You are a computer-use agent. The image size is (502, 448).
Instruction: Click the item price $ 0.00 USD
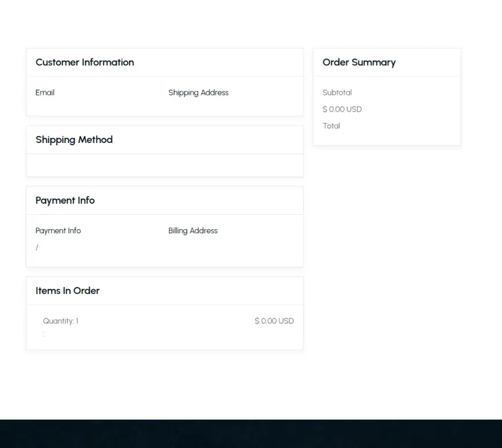[274, 321]
